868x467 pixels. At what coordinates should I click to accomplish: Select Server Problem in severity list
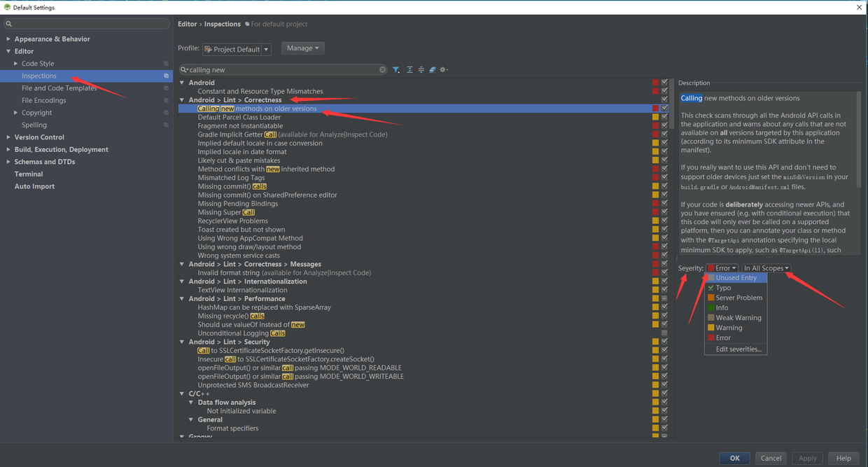point(736,298)
